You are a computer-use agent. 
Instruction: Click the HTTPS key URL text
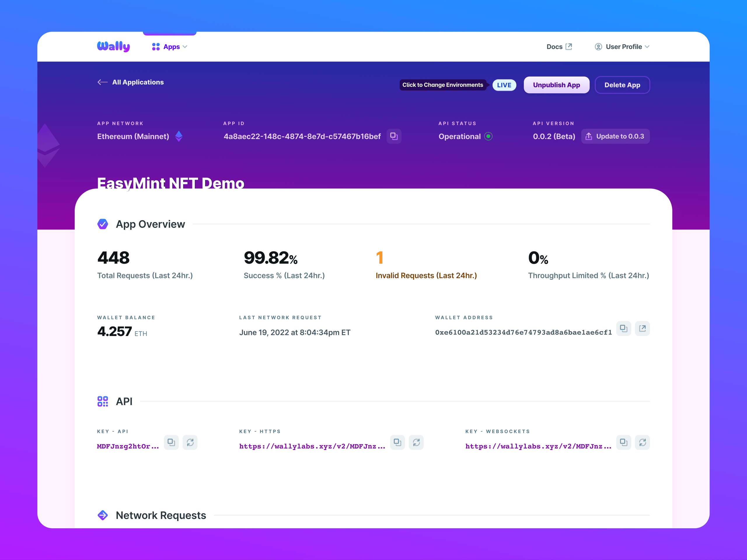pos(312,446)
